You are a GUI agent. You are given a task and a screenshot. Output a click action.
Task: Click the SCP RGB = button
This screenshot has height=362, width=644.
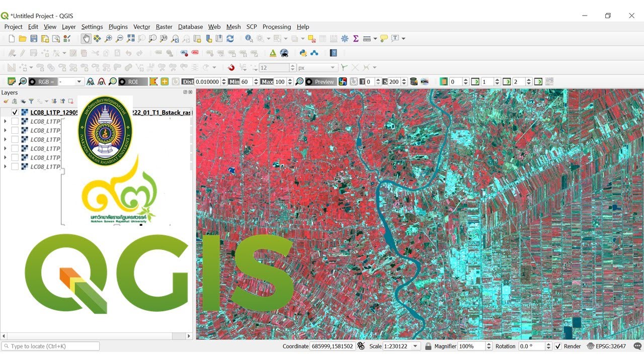[43, 81]
